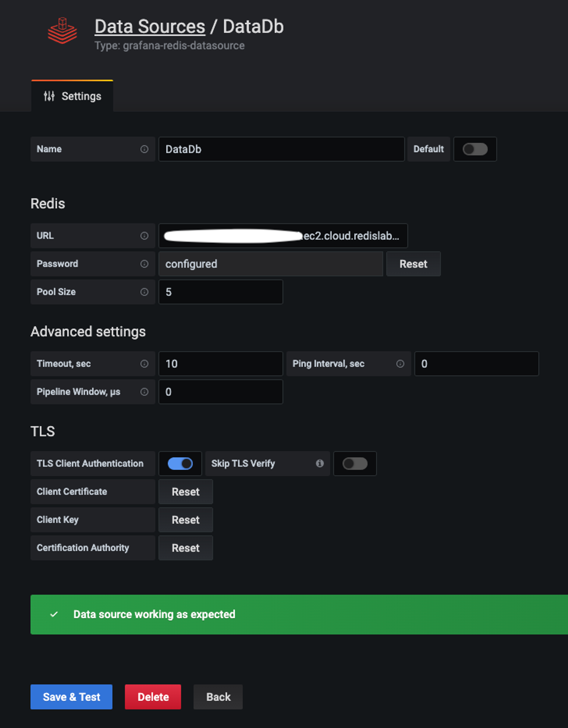Reset the Client Certificate
568x728 pixels.
pyautogui.click(x=185, y=492)
